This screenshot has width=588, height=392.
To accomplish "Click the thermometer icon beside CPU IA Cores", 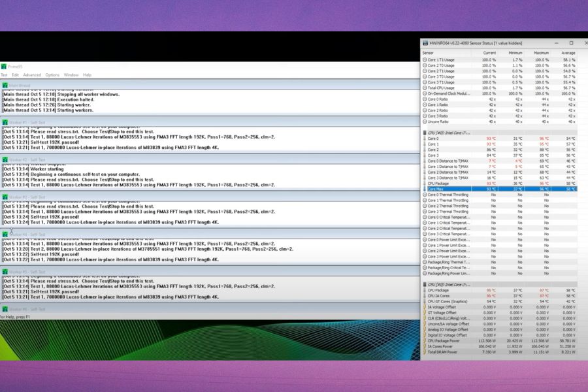I will pyautogui.click(x=425, y=296).
